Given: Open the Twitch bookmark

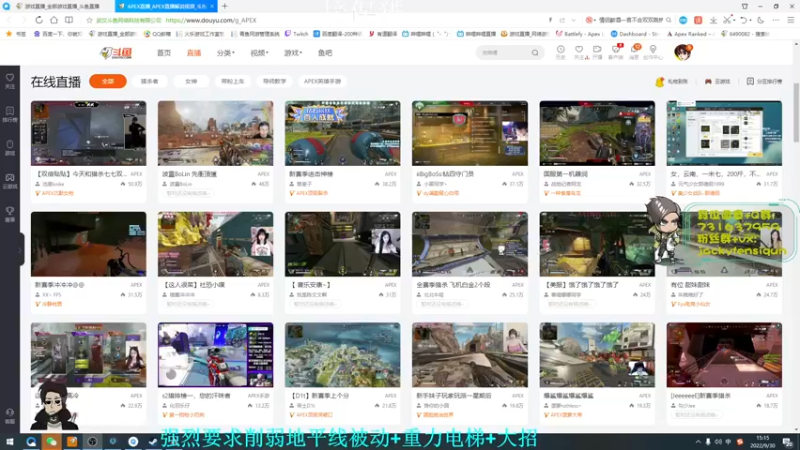Looking at the screenshot, I should point(296,34).
